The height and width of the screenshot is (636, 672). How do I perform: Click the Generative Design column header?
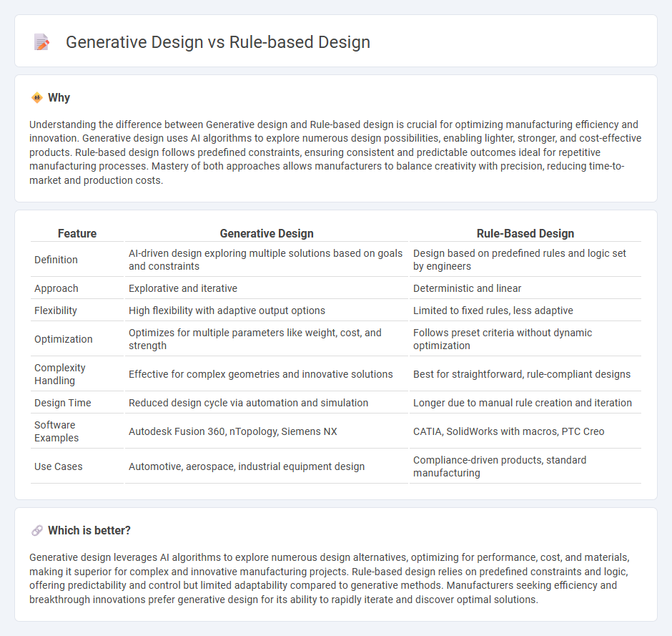coord(267,233)
